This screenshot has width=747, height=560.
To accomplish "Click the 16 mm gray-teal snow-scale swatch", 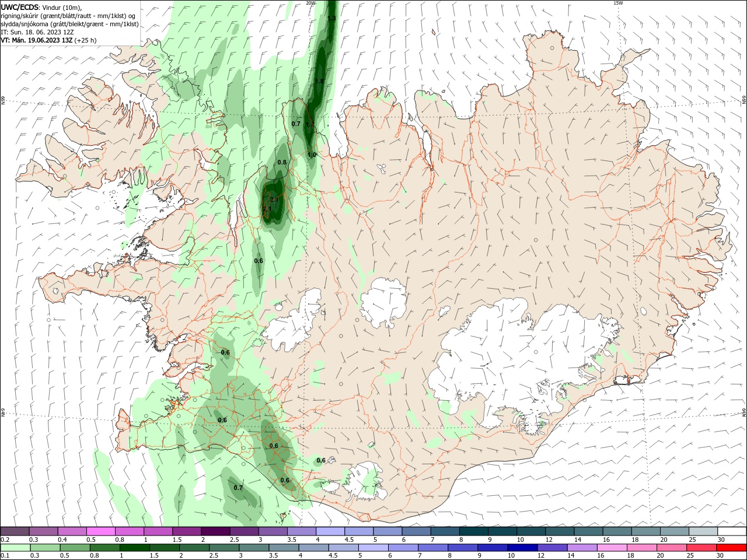I will pyautogui.click(x=617, y=531).
